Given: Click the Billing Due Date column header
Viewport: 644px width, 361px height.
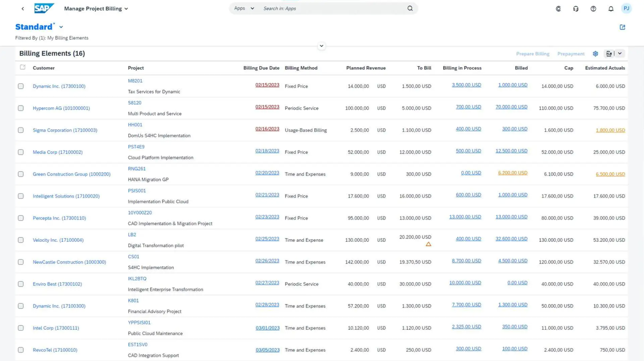Looking at the screenshot, I should click(x=261, y=68).
